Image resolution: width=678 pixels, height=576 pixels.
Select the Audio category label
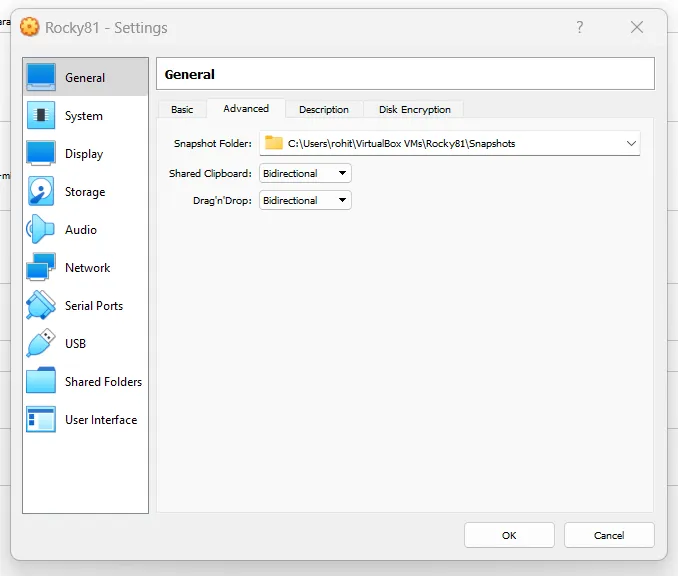coord(81,230)
